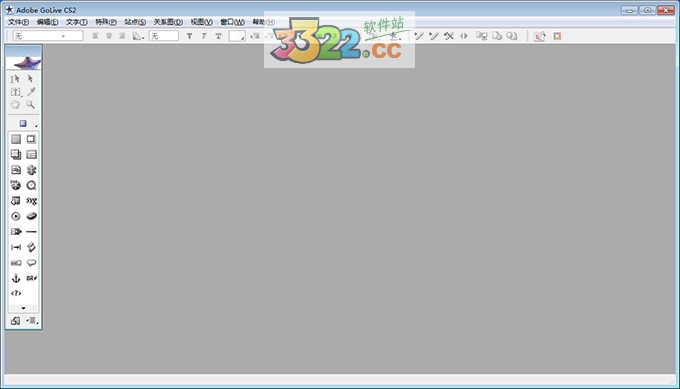680x389 pixels.
Task: Pick the Eyedropper tool
Action: [x=31, y=92]
